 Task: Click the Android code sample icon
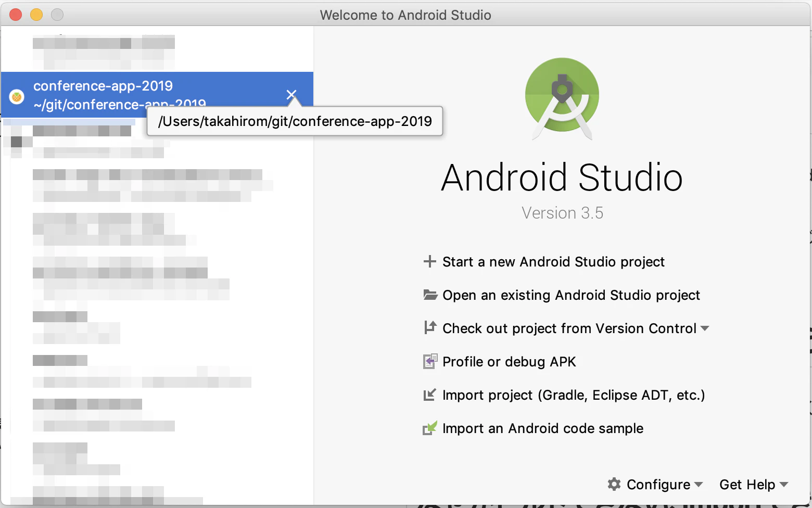pyautogui.click(x=430, y=428)
